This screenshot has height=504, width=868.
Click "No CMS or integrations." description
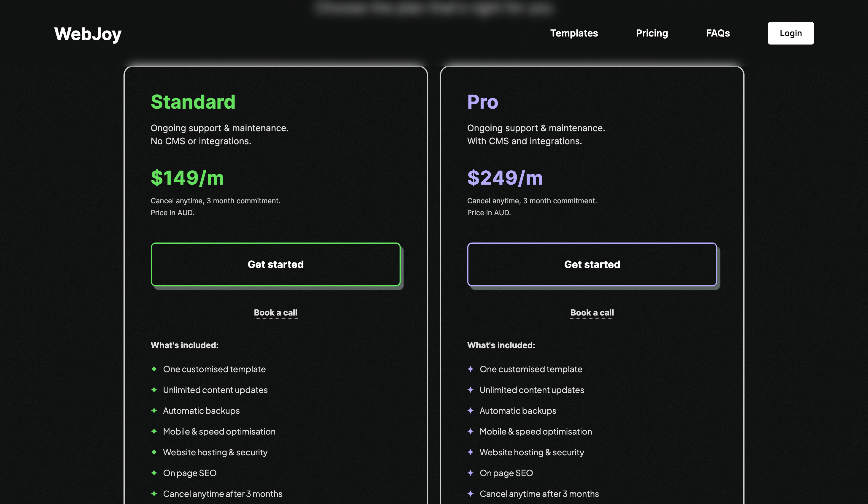point(201,141)
